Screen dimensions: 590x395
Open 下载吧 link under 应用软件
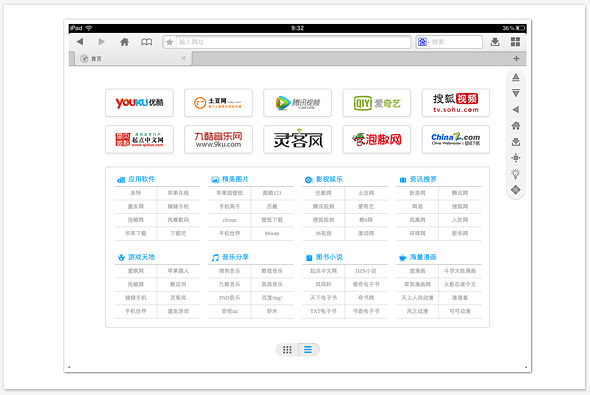[178, 233]
